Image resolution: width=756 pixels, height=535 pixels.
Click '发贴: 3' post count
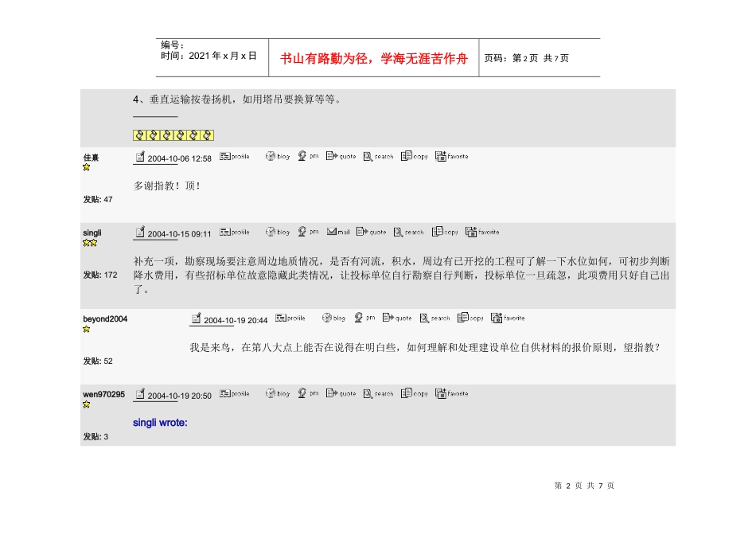click(x=96, y=436)
